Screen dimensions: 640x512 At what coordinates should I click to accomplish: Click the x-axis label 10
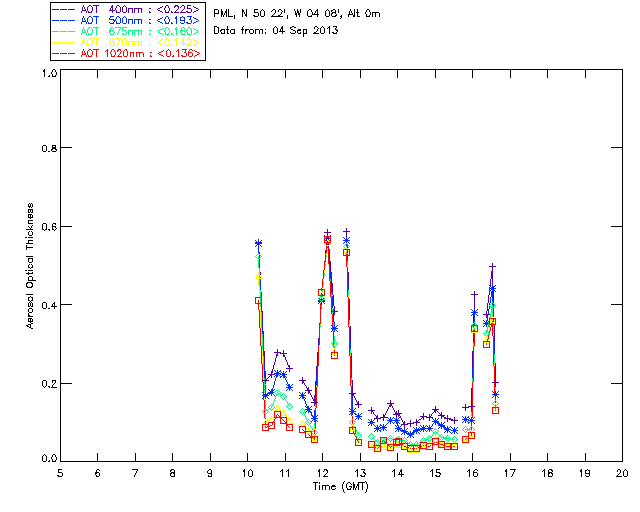(x=248, y=473)
